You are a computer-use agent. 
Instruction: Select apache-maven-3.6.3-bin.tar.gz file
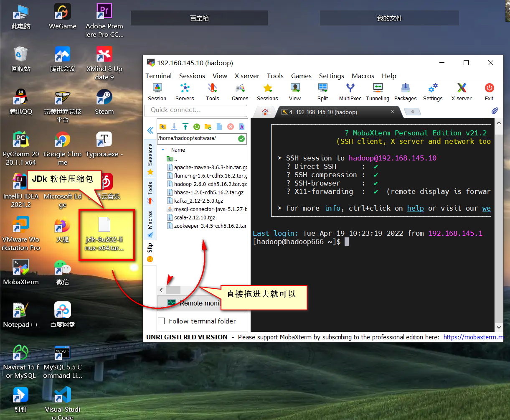pyautogui.click(x=207, y=167)
